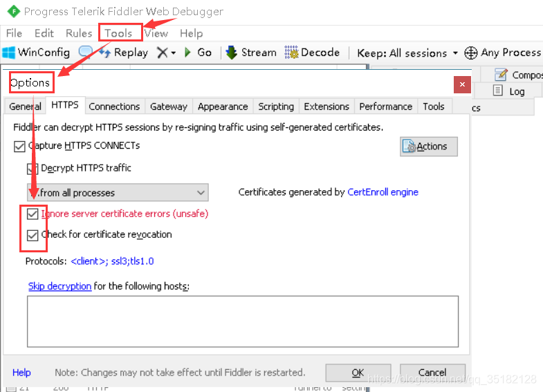Open the Rules menu
This screenshot has height=392, width=543.
click(x=79, y=33)
